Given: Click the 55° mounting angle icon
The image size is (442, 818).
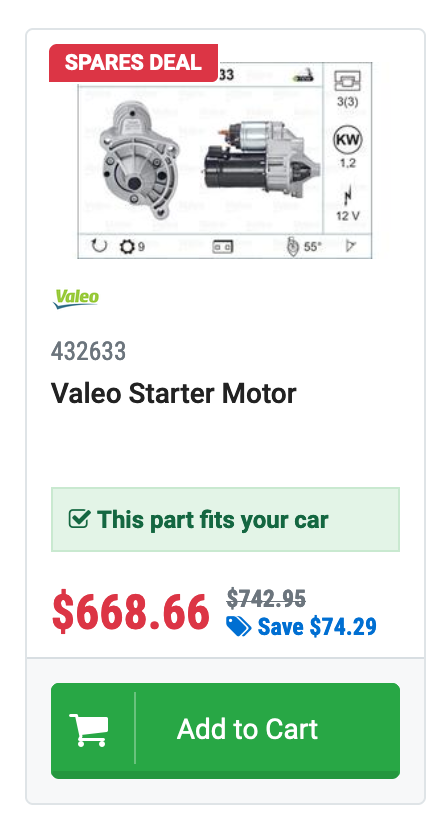Looking at the screenshot, I should pyautogui.click(x=293, y=246).
